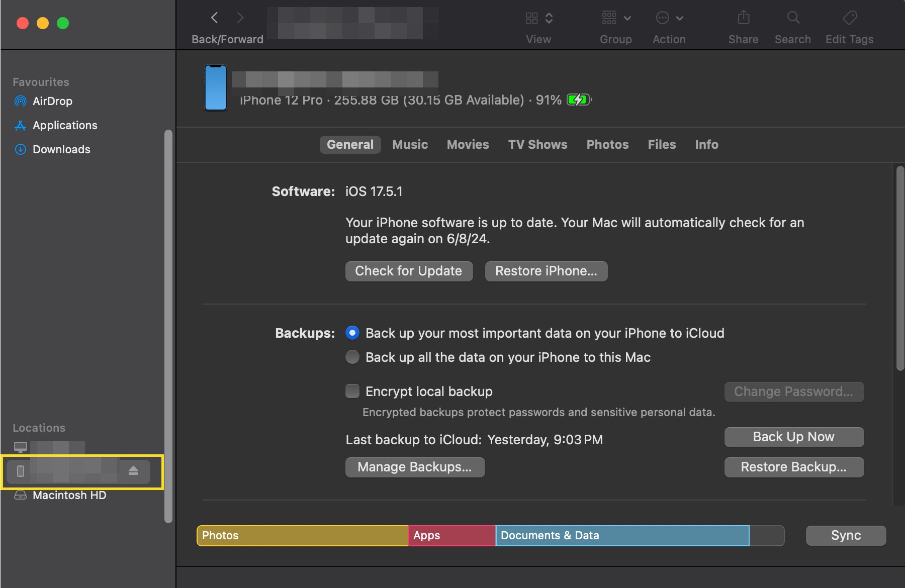Viewport: 905px width, 588px height.
Task: Click the battery charging indicator
Action: tap(579, 100)
